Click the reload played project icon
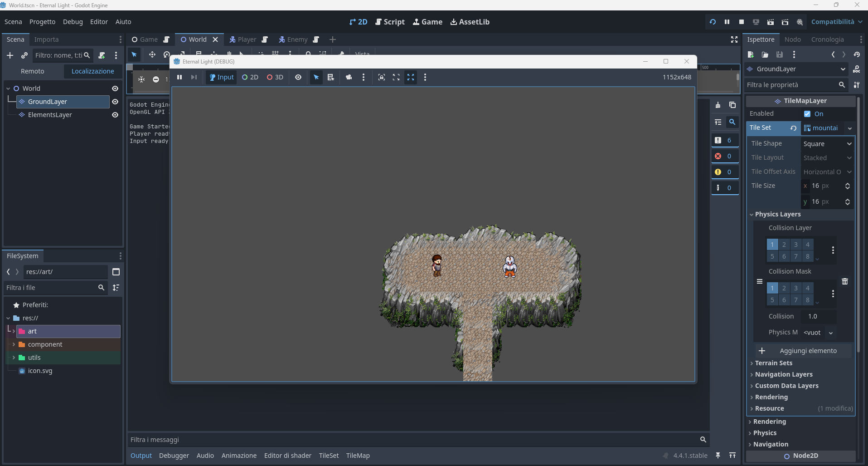The height and width of the screenshot is (466, 868). coord(713,22)
